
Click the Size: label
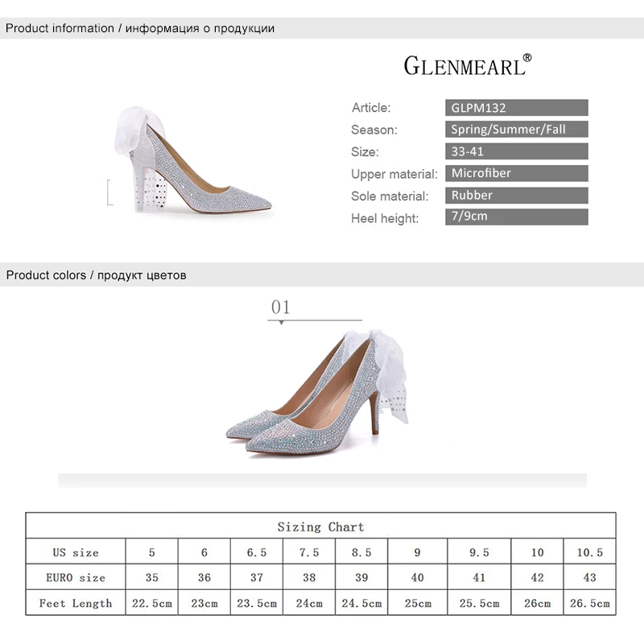[365, 152]
